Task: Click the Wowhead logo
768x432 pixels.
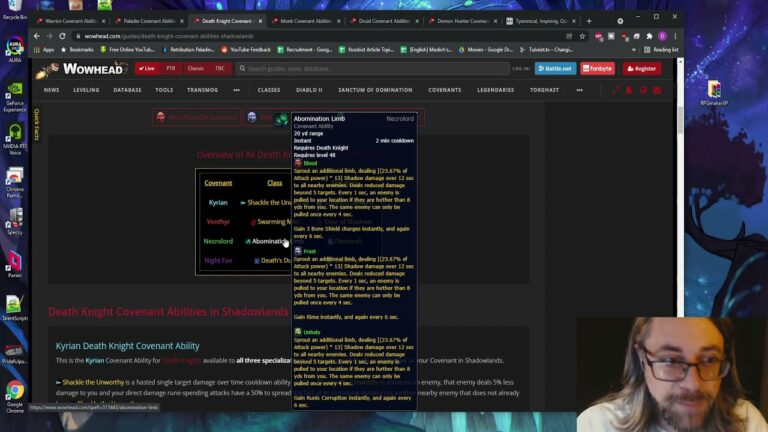Action: pos(81,69)
